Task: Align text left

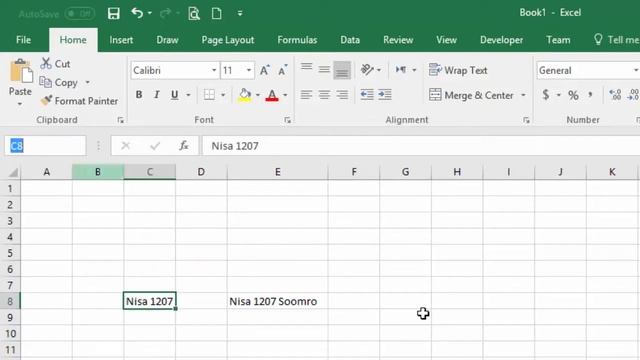Action: pyautogui.click(x=306, y=95)
